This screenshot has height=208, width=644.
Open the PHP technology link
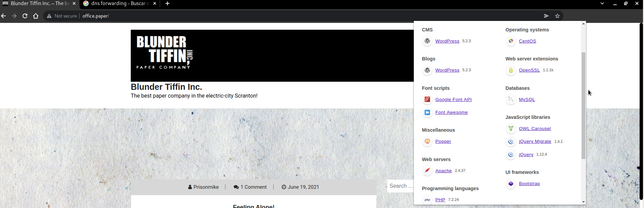point(440,200)
